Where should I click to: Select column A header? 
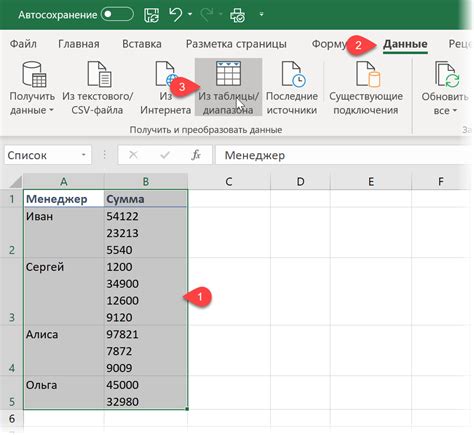pos(64,182)
